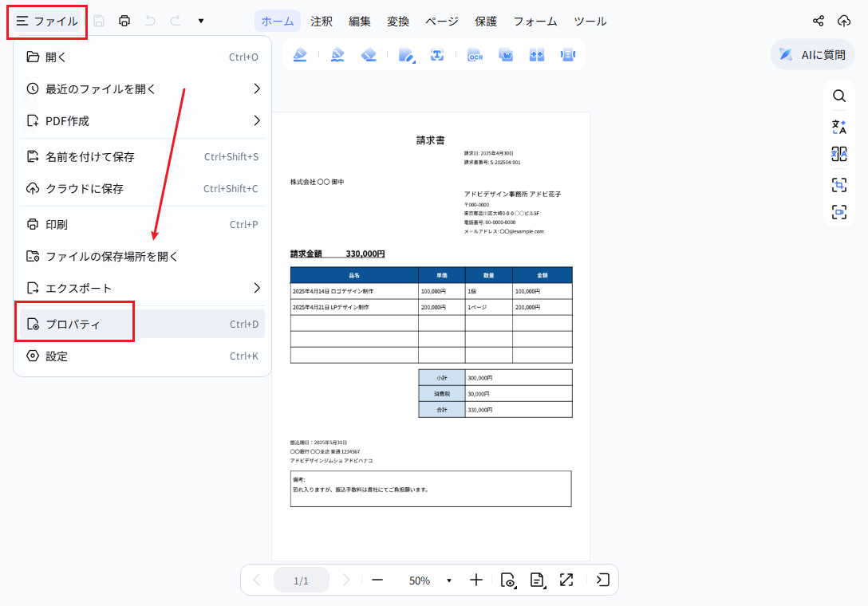
Task: Click the 小計 300,000円 cell
Action: [518, 378]
